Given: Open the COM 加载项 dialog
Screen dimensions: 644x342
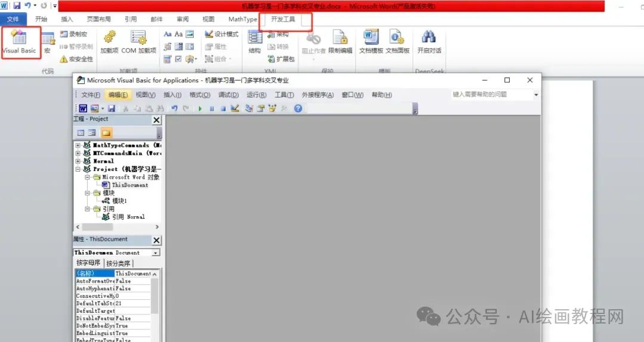Looking at the screenshot, I should point(138,43).
